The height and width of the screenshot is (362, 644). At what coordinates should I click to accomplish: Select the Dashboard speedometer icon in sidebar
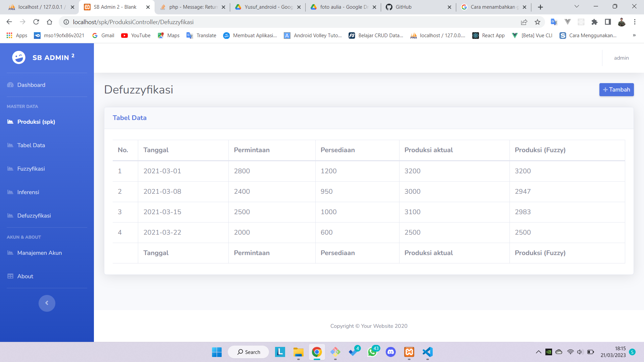9,85
